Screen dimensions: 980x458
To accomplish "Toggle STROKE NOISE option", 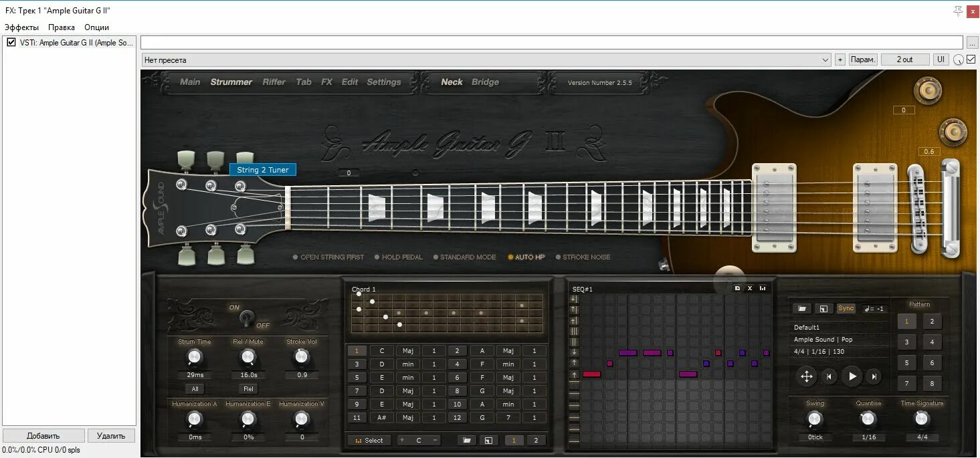I will [583, 257].
